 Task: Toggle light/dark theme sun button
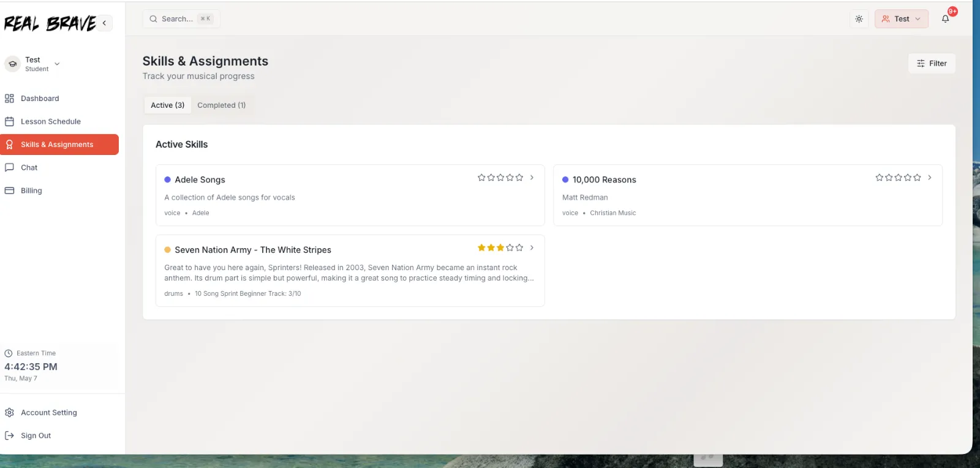point(859,19)
